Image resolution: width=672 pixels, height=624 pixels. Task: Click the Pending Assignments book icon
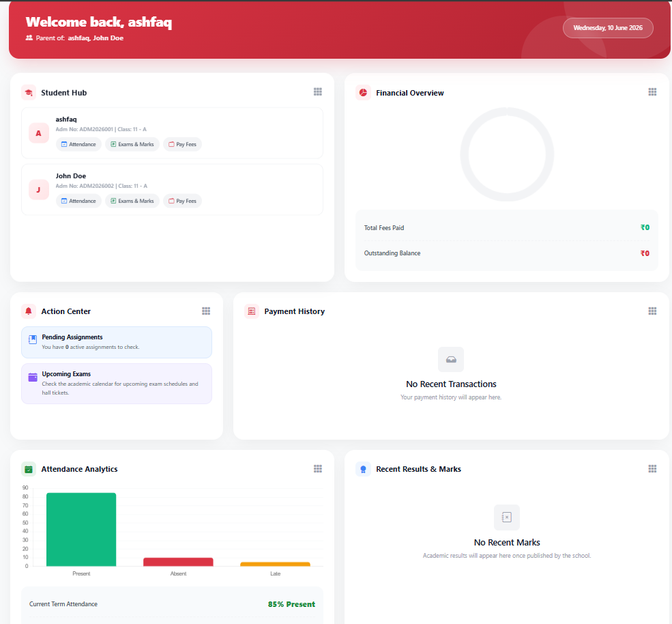coord(33,340)
